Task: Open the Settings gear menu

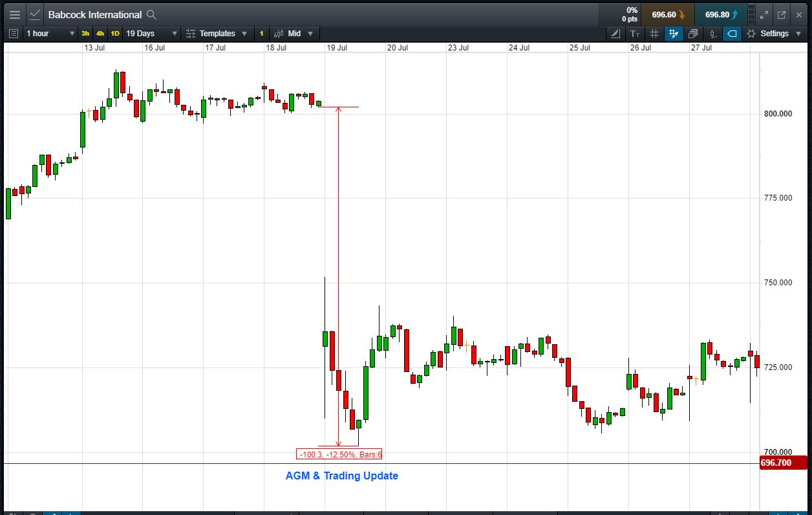Action: click(x=773, y=34)
